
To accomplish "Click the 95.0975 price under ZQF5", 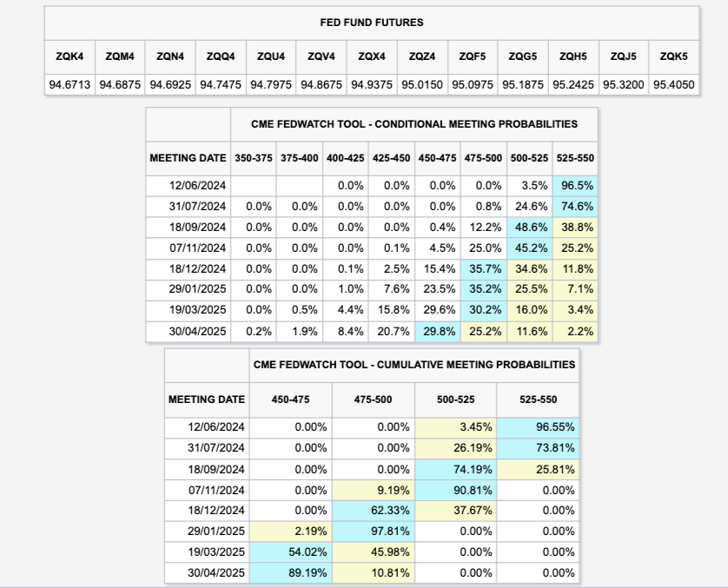I will point(473,85).
